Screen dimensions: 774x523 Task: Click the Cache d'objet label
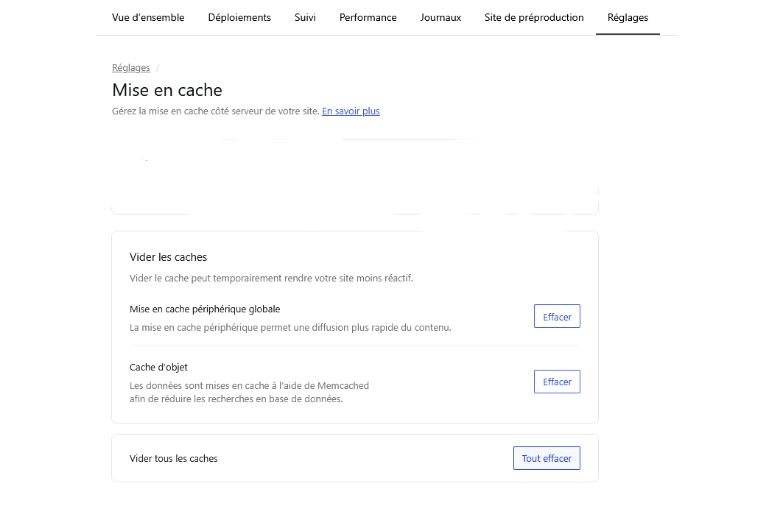[x=158, y=367]
